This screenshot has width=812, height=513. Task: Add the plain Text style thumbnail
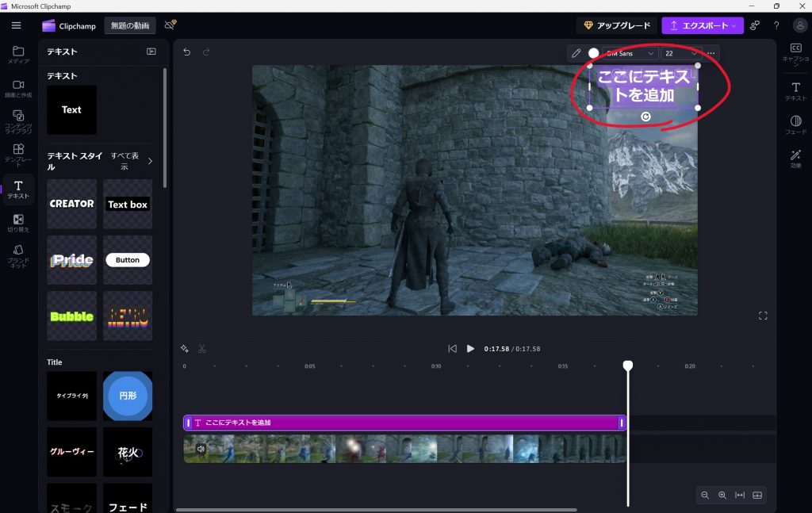pyautogui.click(x=71, y=109)
